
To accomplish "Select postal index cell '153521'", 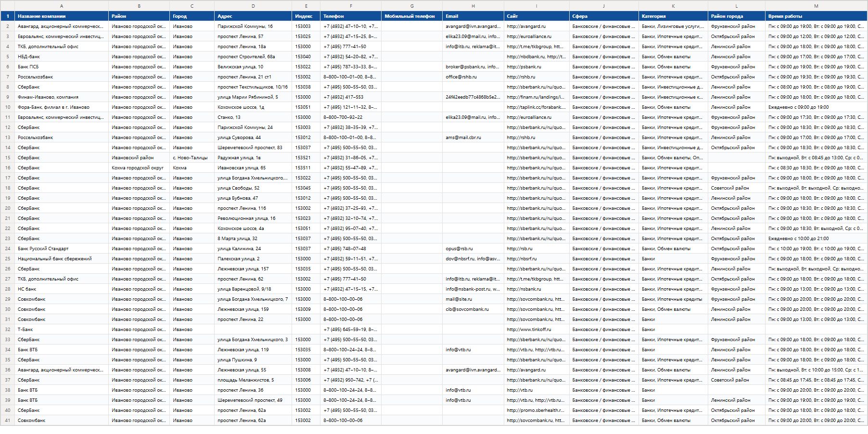I will [x=306, y=157].
